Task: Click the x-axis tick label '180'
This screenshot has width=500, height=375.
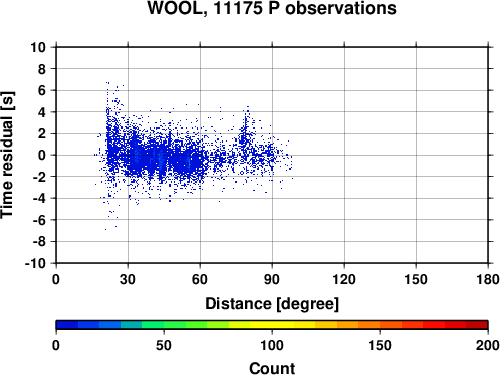Action: click(488, 279)
